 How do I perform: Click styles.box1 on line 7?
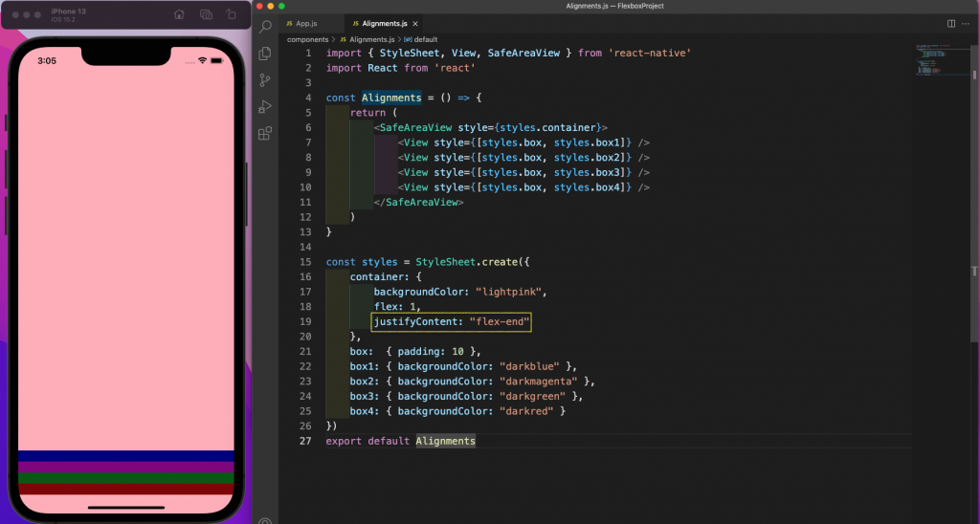click(590, 142)
